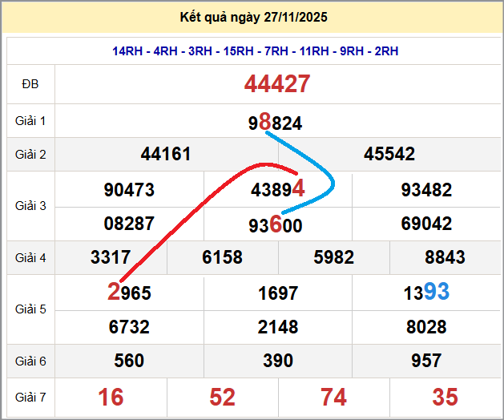This screenshot has width=504, height=420.
Task: Click the series codes row starting with 14RH
Action: 256,51
